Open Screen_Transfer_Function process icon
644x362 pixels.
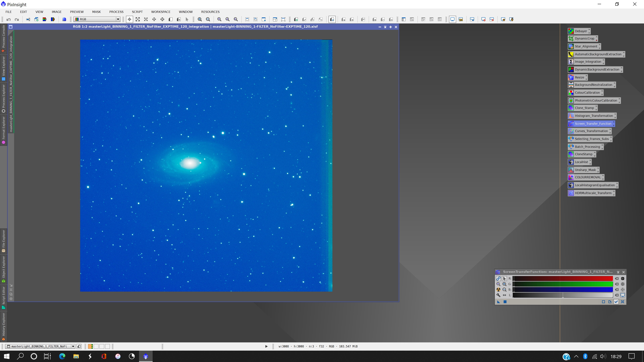(591, 123)
